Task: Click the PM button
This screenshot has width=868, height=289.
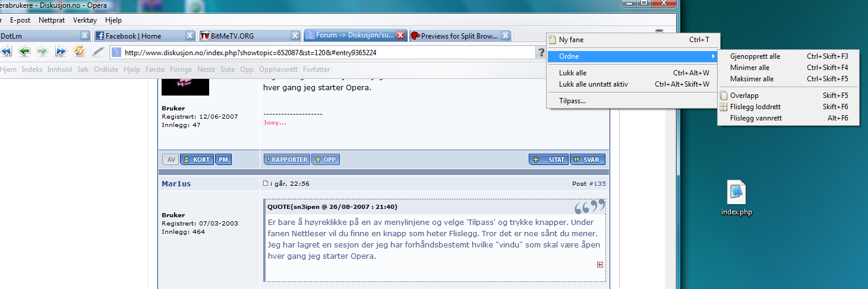Action: click(x=223, y=160)
